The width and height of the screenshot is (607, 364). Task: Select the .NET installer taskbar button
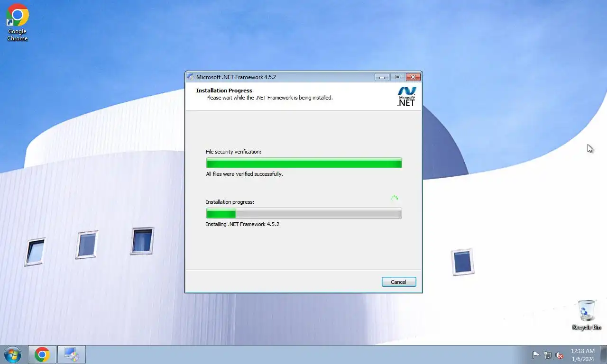(x=72, y=355)
